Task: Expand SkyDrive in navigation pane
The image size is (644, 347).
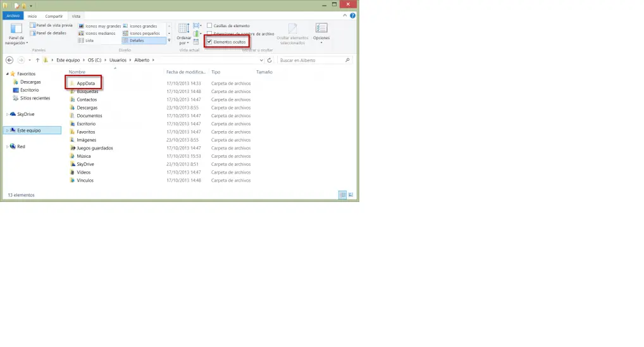Action: point(7,115)
